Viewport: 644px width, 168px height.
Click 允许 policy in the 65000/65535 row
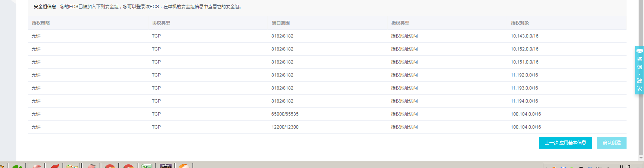[36, 114]
